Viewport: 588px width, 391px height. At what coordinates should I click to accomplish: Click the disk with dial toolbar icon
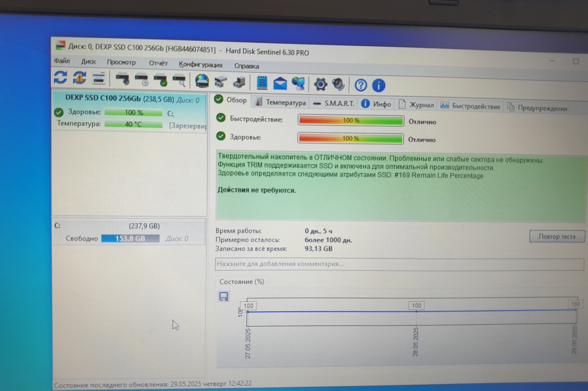[x=122, y=79]
